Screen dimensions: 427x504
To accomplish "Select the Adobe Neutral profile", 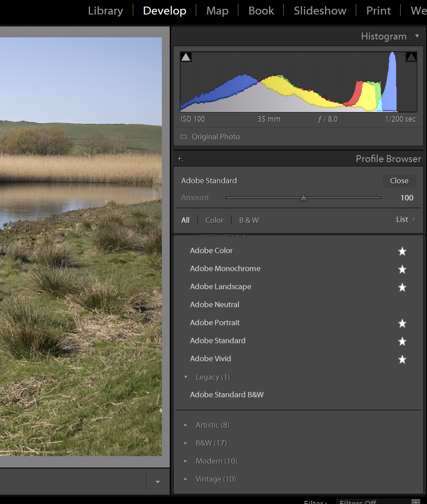I will [x=215, y=305].
